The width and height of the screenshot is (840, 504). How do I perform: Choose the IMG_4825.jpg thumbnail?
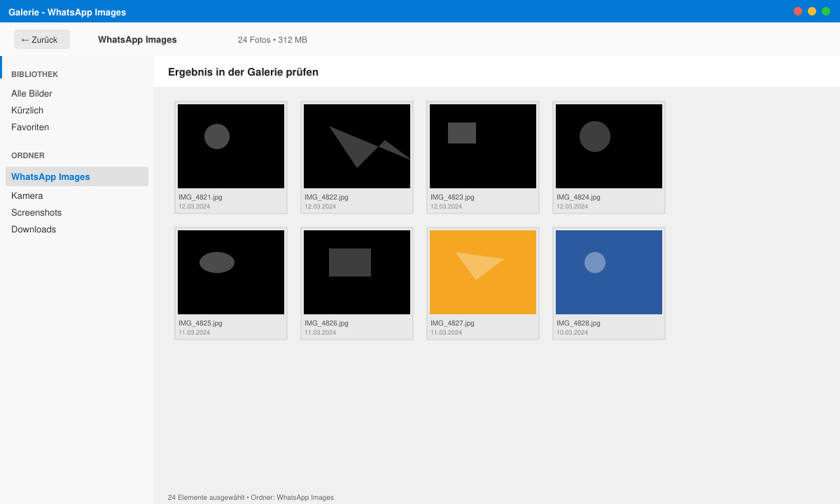click(231, 272)
